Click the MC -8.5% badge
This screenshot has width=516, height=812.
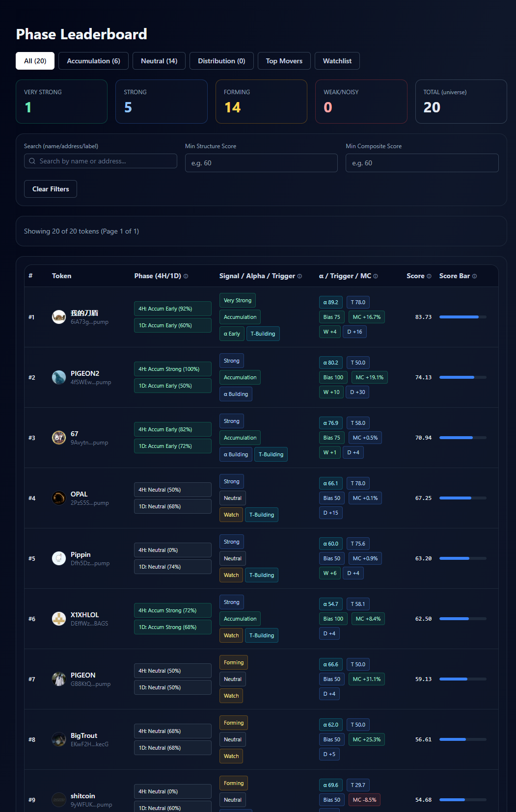click(365, 800)
